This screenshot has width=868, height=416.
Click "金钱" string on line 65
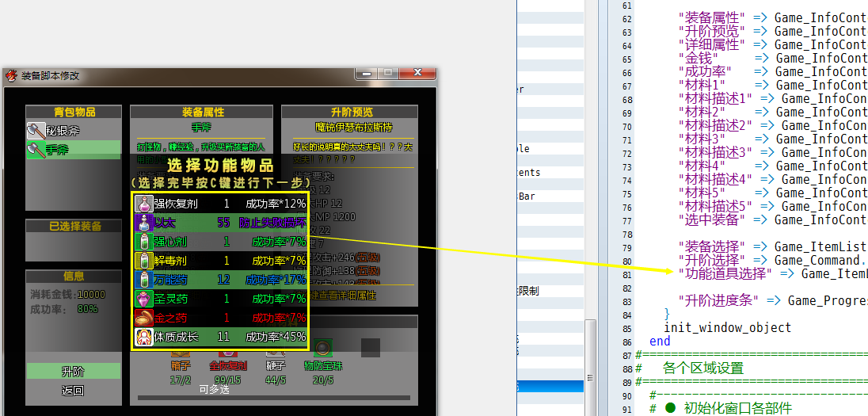[698, 58]
